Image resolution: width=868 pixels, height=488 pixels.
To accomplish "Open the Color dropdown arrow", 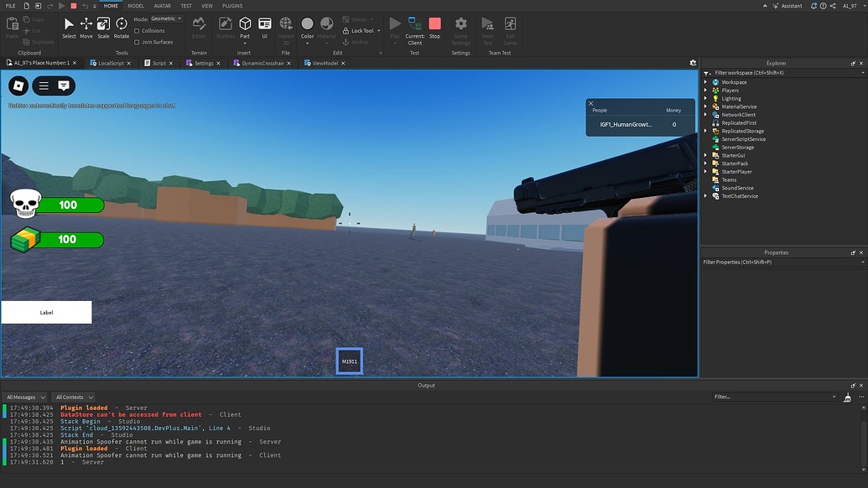I will [x=307, y=43].
